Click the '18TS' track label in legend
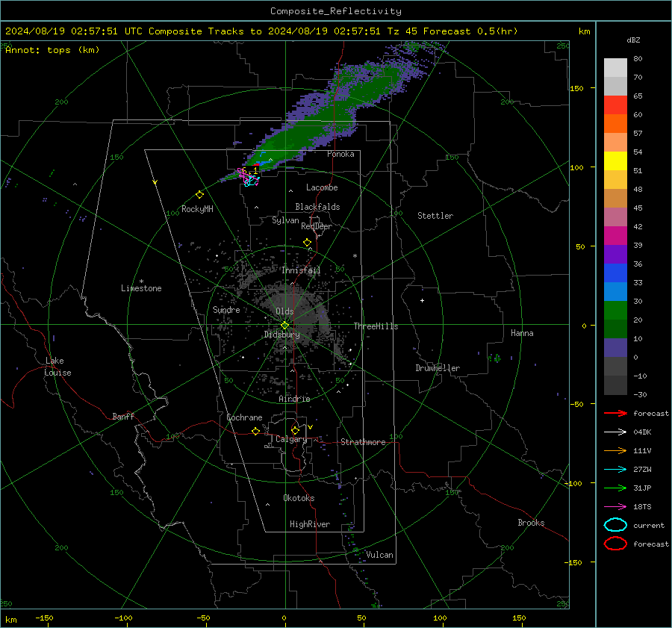The image size is (672, 628). [642, 507]
